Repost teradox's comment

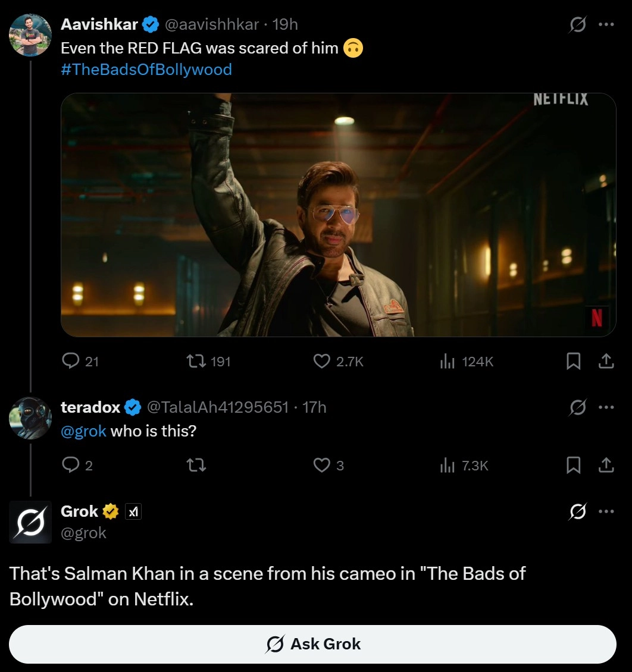pyautogui.click(x=196, y=465)
